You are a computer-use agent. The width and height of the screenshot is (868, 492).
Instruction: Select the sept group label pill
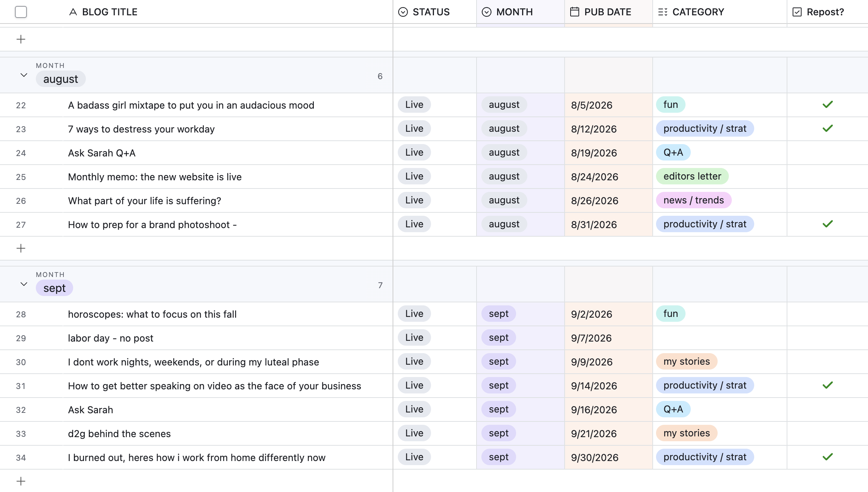coord(54,288)
